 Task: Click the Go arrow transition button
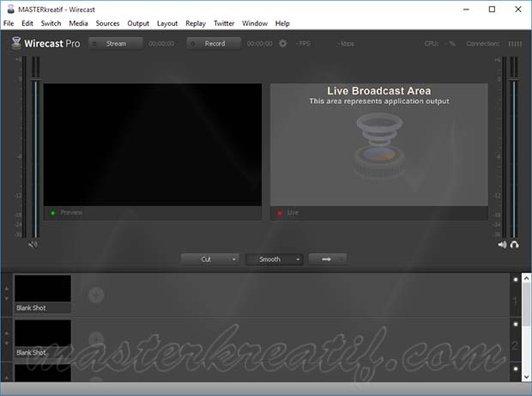click(x=328, y=259)
